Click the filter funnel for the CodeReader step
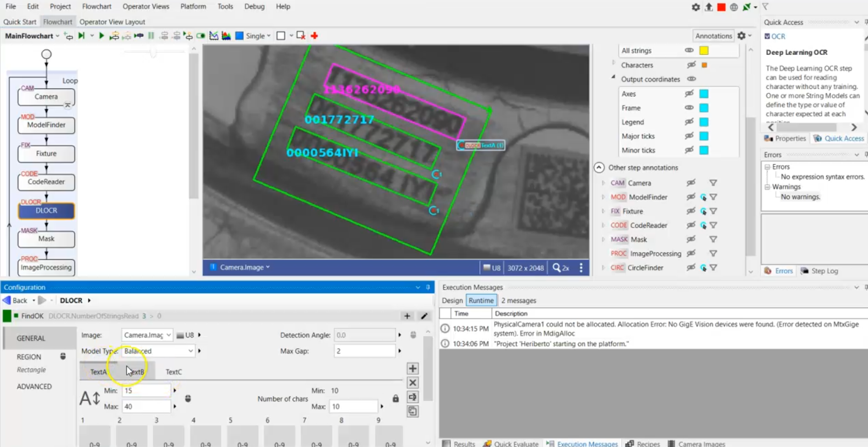This screenshot has height=447, width=868. [713, 225]
